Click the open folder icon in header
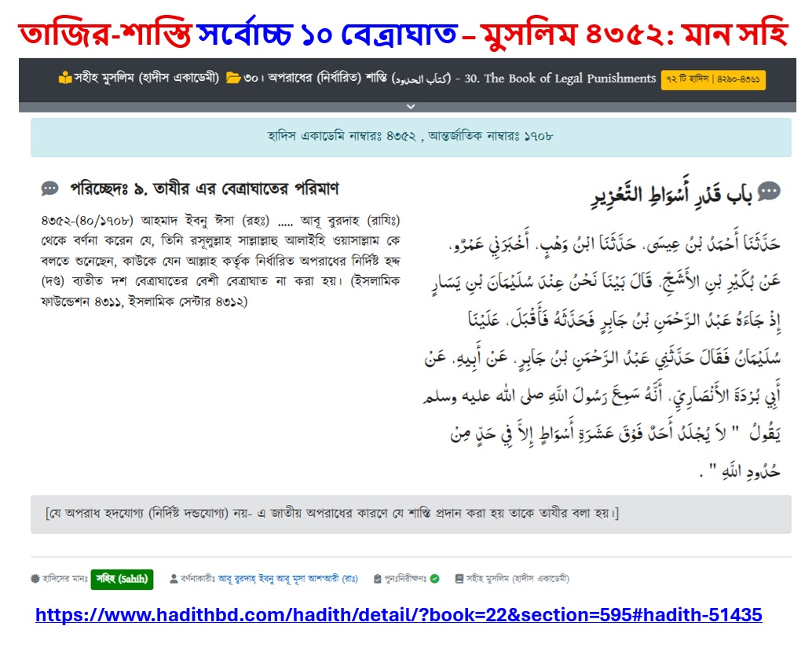The height and width of the screenshot is (648, 812). click(x=233, y=79)
